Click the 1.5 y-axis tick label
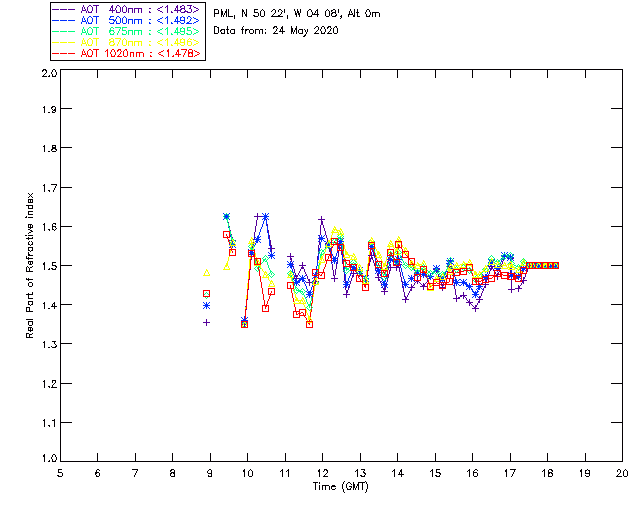The width and height of the screenshot is (640, 512). click(x=49, y=266)
